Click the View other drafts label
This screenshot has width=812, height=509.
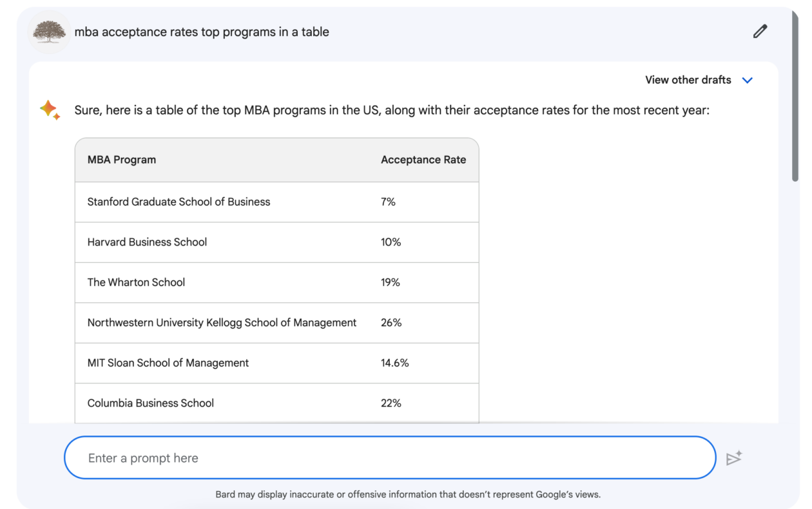(x=688, y=80)
